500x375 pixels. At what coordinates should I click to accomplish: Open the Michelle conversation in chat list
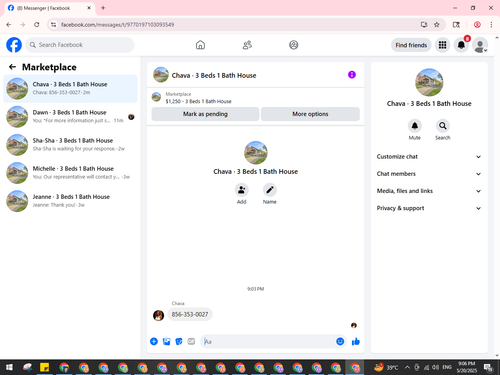coord(70,173)
